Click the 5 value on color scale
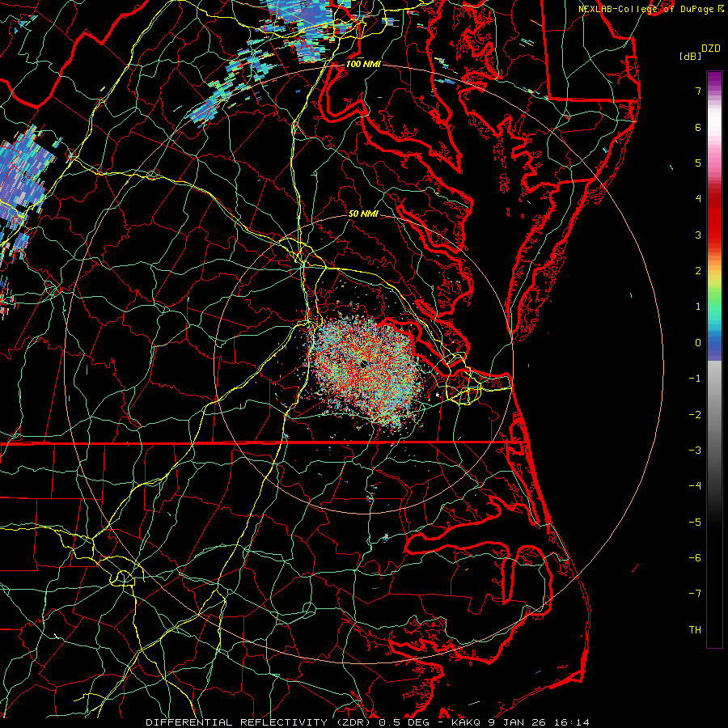 click(698, 163)
